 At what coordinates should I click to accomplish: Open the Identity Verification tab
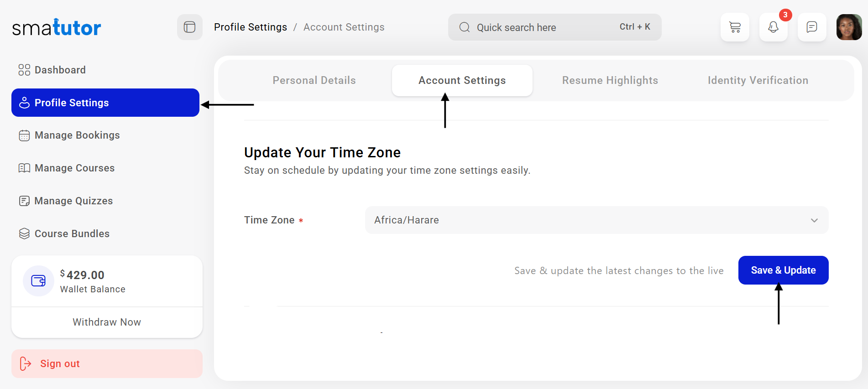click(758, 80)
